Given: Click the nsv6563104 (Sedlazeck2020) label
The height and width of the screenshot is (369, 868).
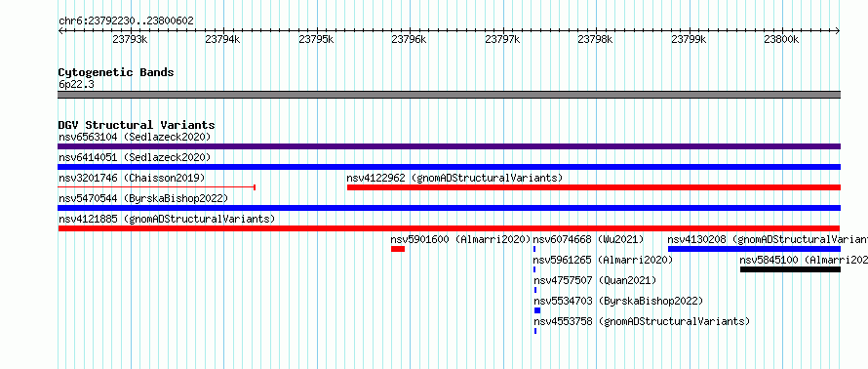Looking at the screenshot, I should click(135, 137).
